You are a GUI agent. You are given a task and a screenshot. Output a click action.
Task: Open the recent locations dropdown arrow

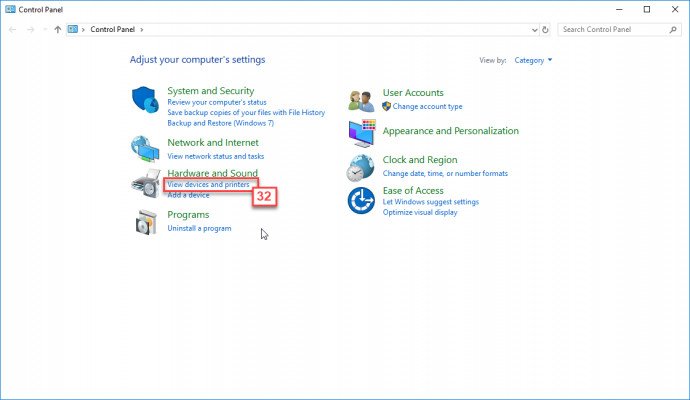pos(45,29)
